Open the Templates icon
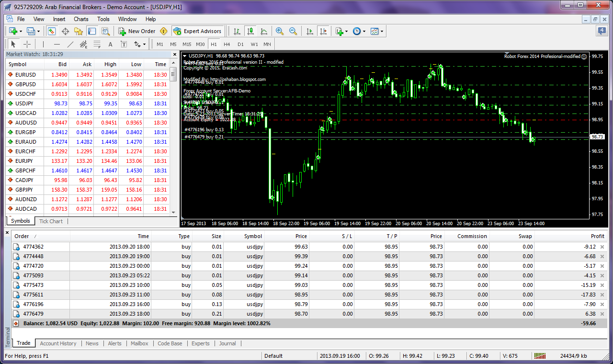The width and height of the screenshot is (613, 364). coord(375,31)
